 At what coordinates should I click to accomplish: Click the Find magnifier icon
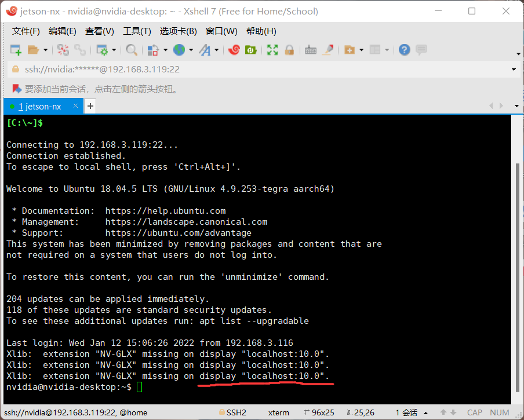tap(132, 50)
